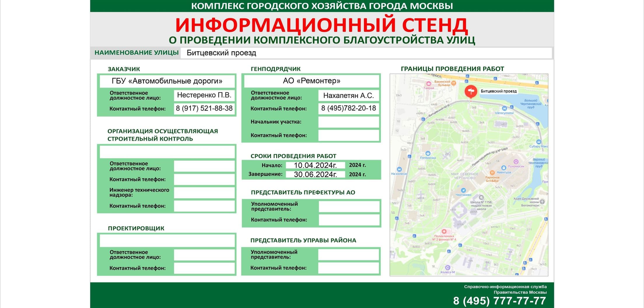Click the ГБУ «Автомобильные дороги» customer field
Image resolution: width=644 pixels, height=308 pixels.
tap(167, 81)
